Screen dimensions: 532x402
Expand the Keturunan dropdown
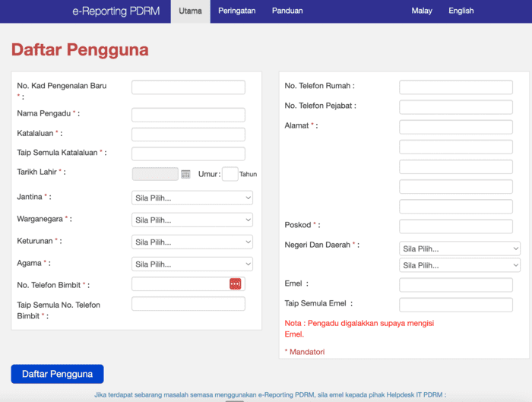(x=192, y=242)
